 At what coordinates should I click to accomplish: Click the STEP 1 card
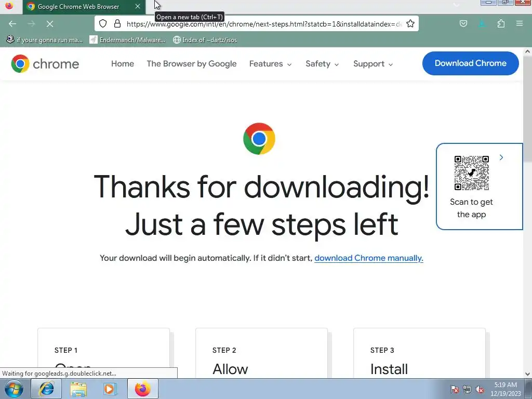[x=103, y=353]
